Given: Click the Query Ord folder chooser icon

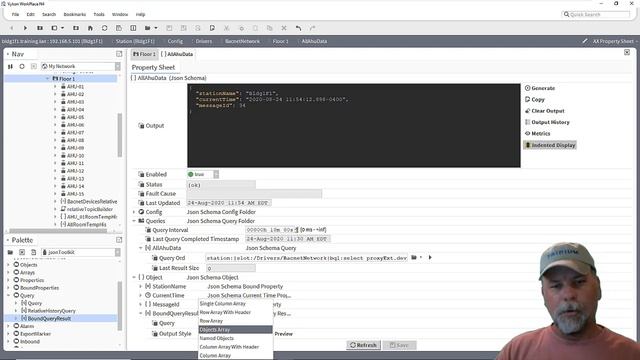Looking at the screenshot, I should coord(414,258).
